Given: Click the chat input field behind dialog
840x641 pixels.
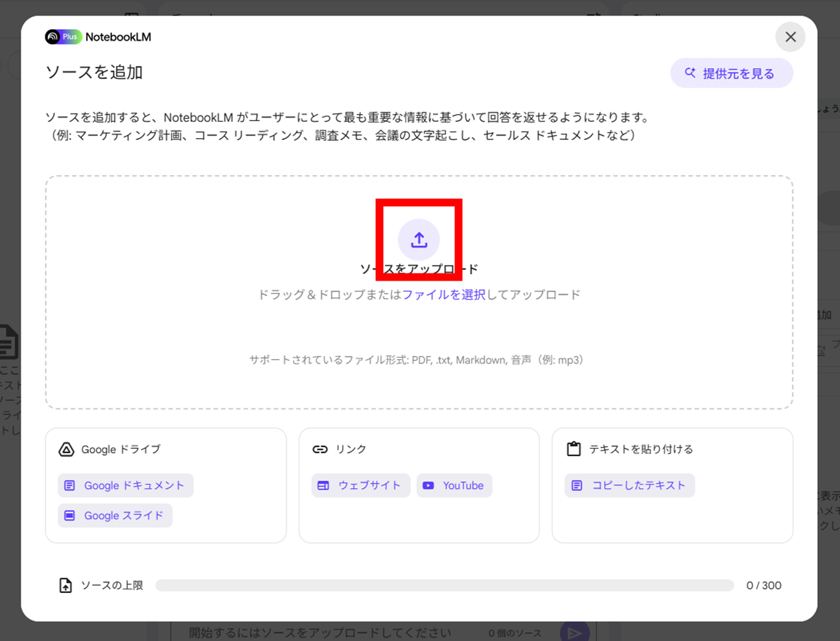Looking at the screenshot, I should click(384, 632).
